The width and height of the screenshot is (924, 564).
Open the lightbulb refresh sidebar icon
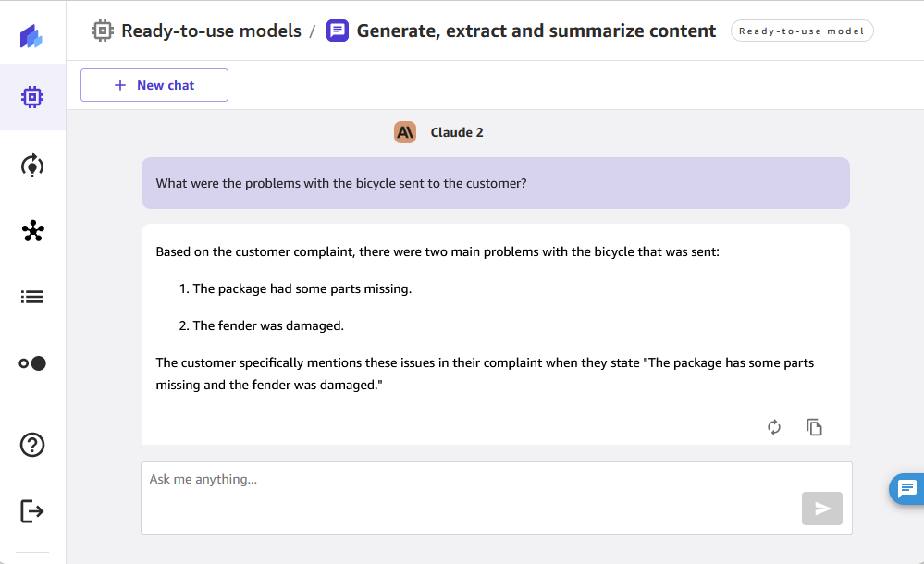(32, 166)
